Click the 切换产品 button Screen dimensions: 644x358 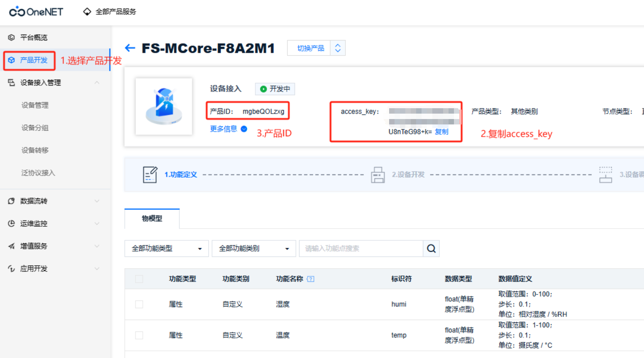pos(311,48)
